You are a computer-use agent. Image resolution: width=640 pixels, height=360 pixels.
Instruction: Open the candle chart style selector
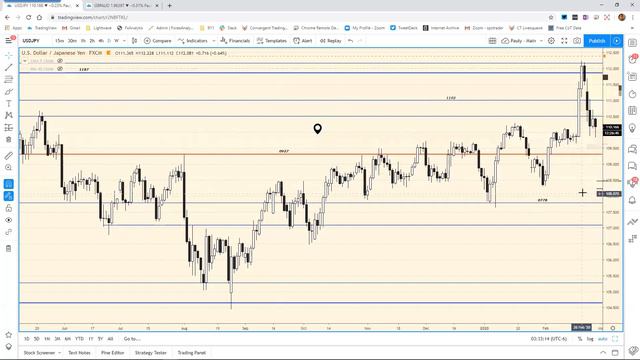[x=134, y=41]
